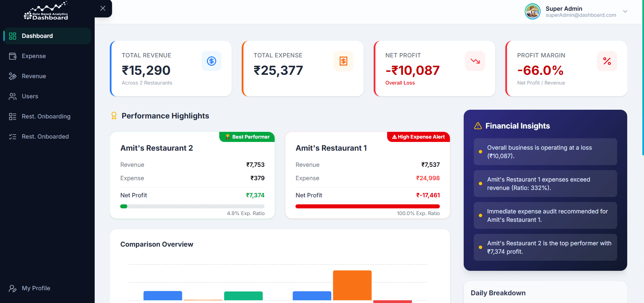The height and width of the screenshot is (303, 644).
Task: Click the Expense wallet icon in sidebar
Action: tap(13, 56)
